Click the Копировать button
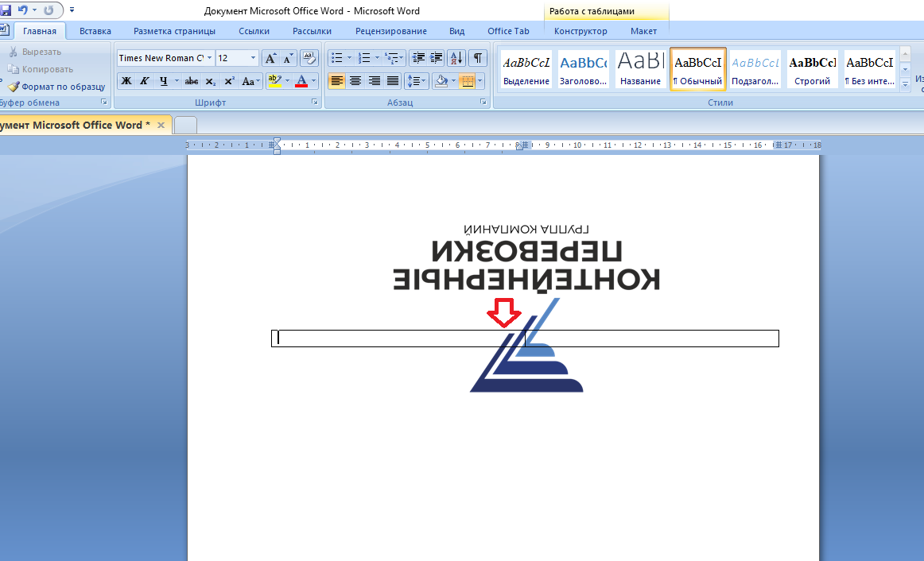 point(41,69)
